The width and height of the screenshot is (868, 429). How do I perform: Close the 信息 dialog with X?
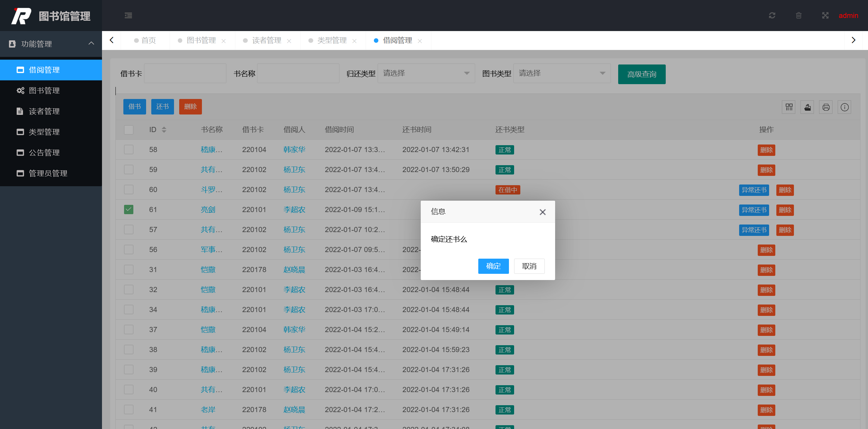click(x=542, y=212)
